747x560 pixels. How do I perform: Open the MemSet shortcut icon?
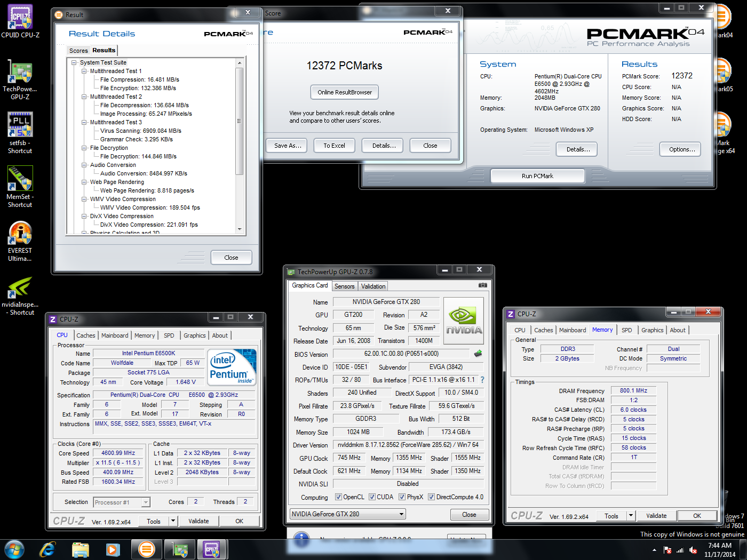(x=20, y=178)
